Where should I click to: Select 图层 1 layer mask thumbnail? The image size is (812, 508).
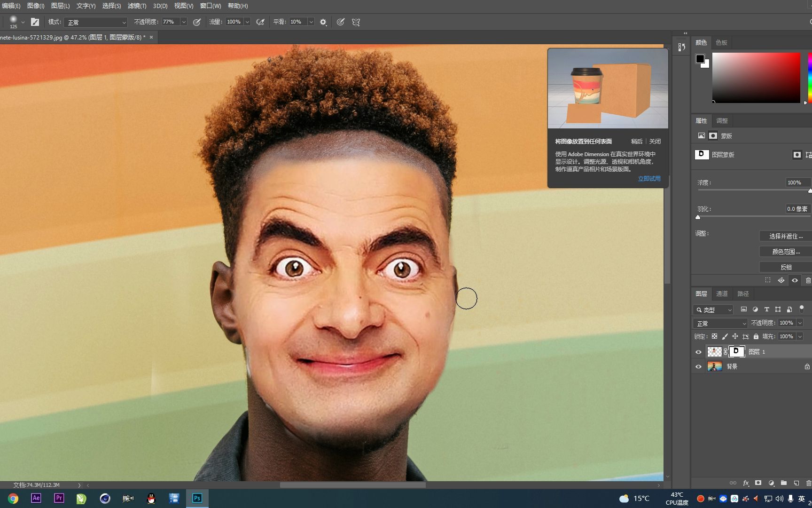[736, 351]
